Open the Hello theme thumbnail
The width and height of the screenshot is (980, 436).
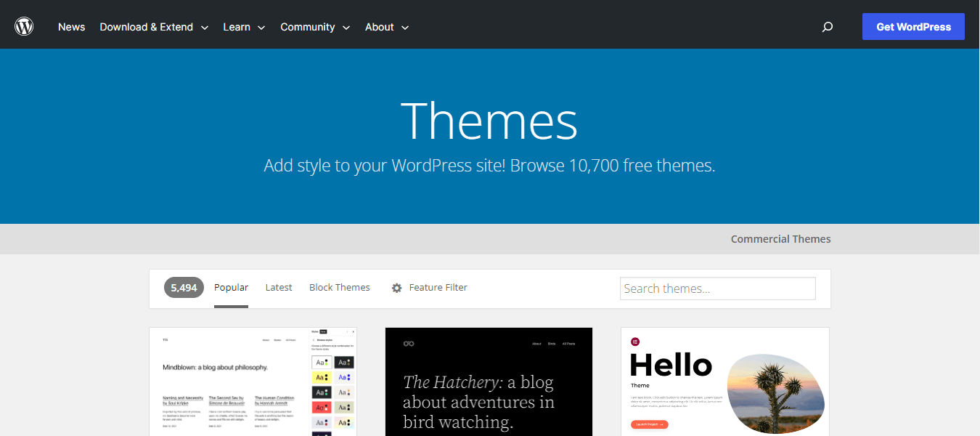pos(724,381)
